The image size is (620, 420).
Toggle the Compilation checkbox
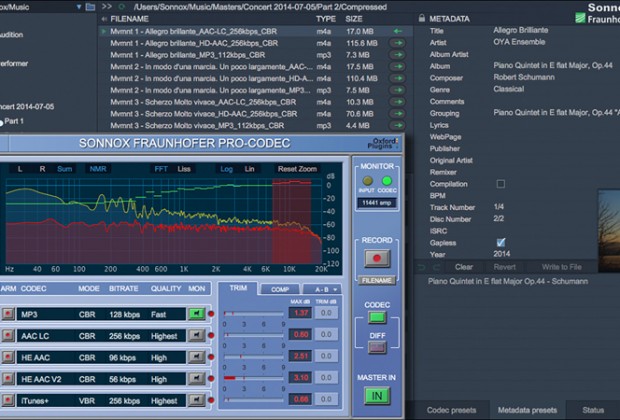coord(501,184)
